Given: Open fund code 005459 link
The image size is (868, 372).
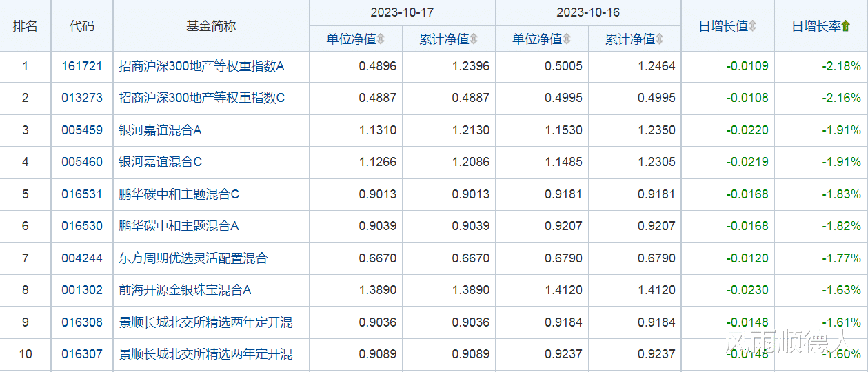Looking at the screenshot, I should click(x=81, y=130).
